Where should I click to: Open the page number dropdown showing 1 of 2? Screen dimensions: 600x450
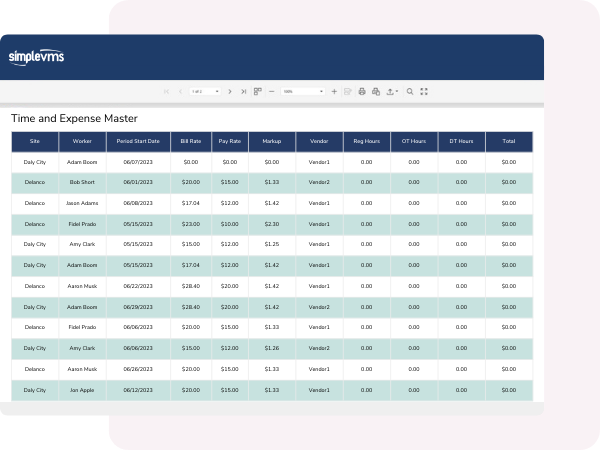click(x=206, y=91)
